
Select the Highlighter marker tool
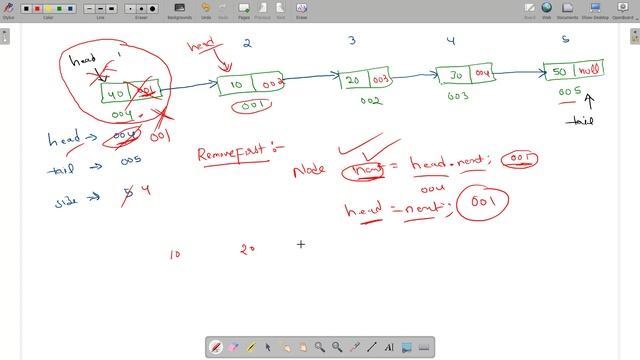(251, 347)
